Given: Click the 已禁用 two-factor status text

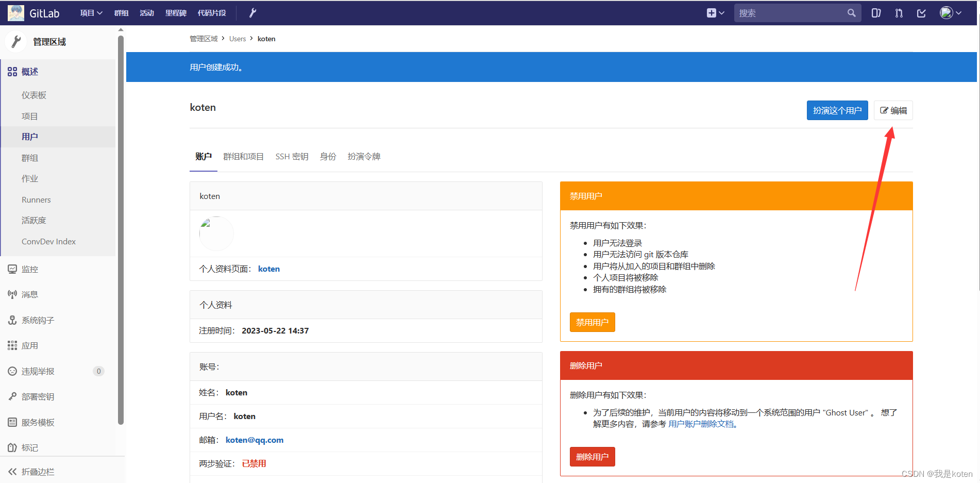Looking at the screenshot, I should 254,463.
